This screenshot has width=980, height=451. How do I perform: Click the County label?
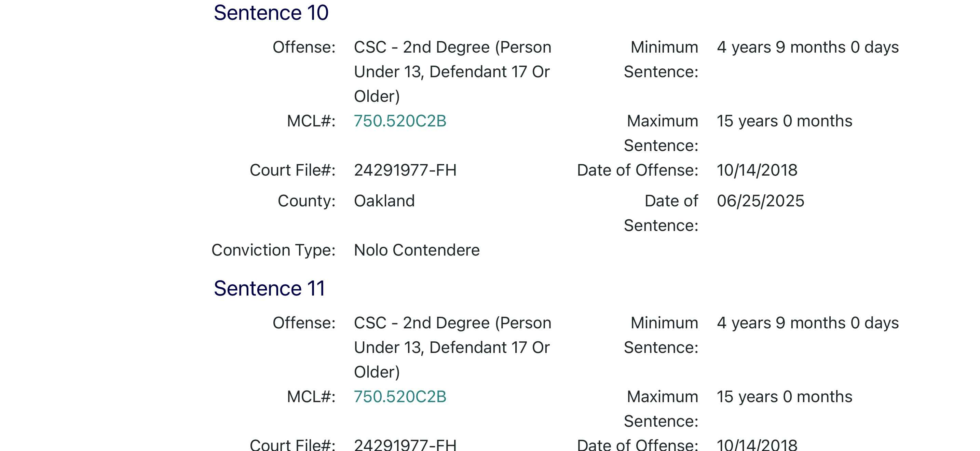click(307, 201)
